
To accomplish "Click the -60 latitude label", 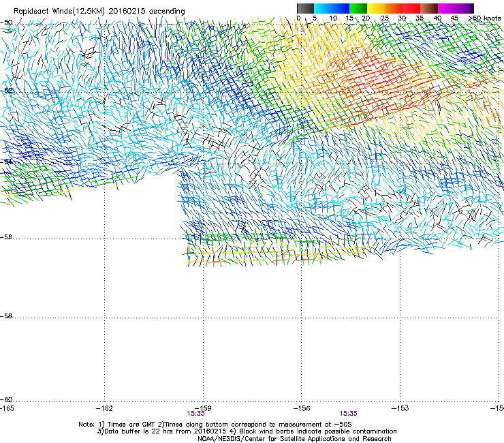I will [x=6, y=400].
